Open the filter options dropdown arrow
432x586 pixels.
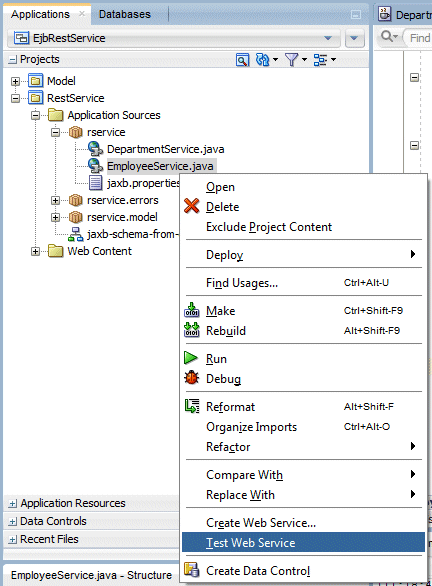[x=305, y=59]
